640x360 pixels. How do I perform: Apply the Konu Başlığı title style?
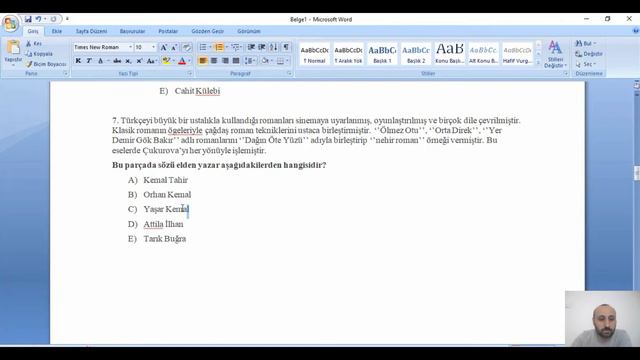(449, 53)
